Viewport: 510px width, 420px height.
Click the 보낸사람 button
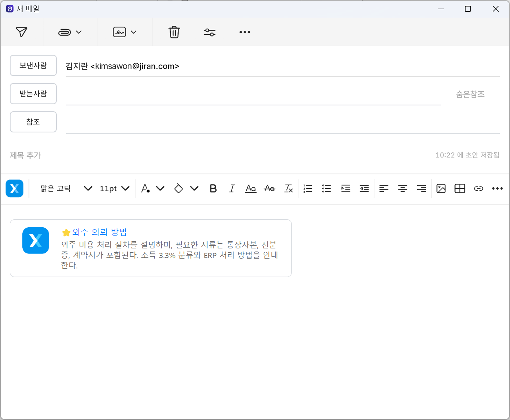(x=33, y=65)
